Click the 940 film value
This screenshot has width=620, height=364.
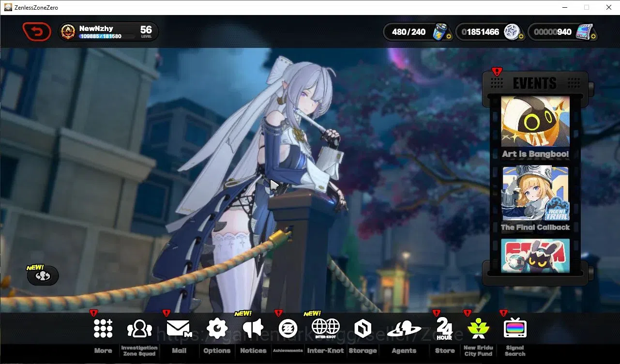552,32
